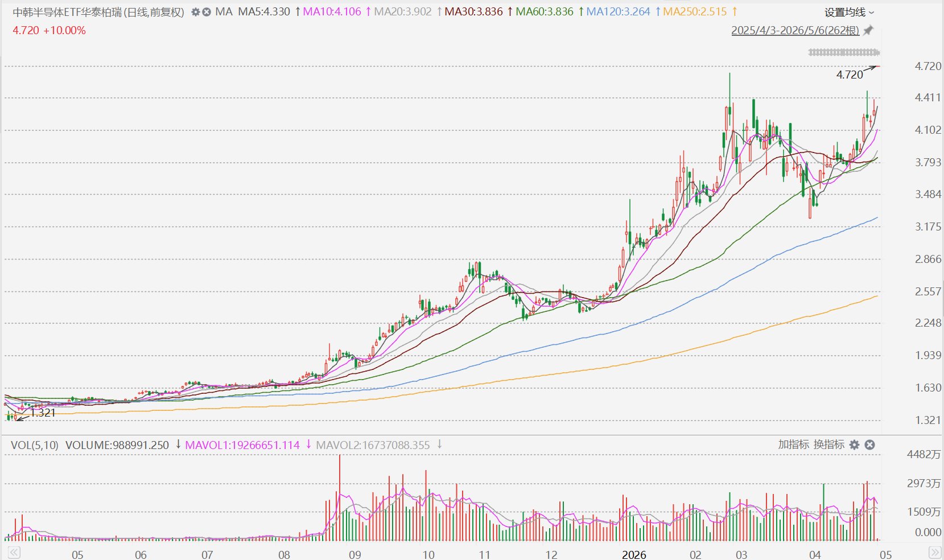The height and width of the screenshot is (560, 944).
Task: Click the MA120:3.264 blue legend label
Action: tap(618, 12)
